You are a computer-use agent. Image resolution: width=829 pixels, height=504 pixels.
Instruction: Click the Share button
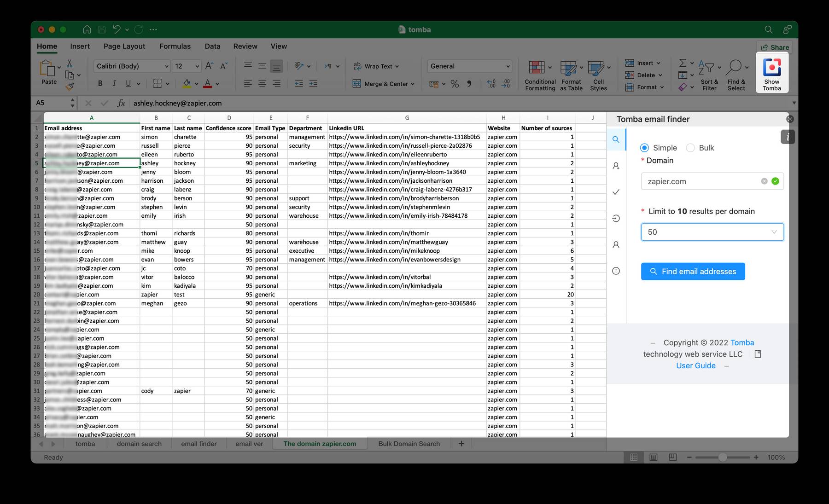pyautogui.click(x=775, y=47)
